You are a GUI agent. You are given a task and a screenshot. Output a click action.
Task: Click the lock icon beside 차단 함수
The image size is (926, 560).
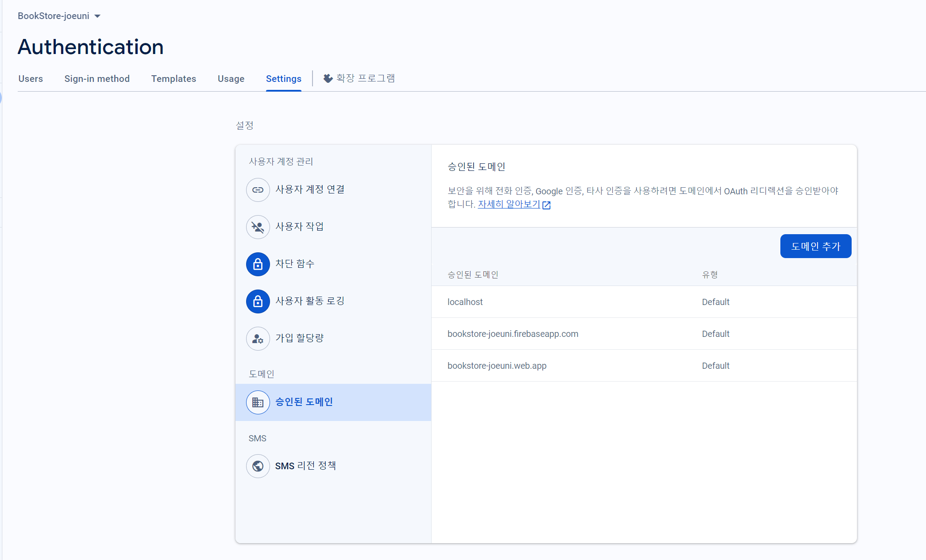tap(258, 264)
